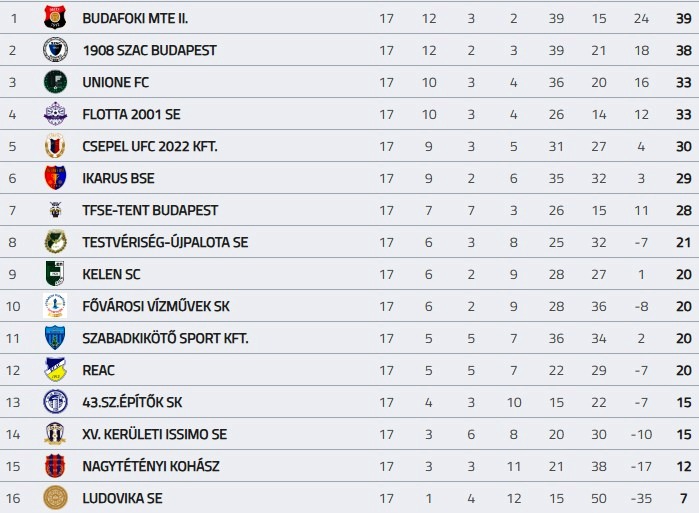
Task: Click the Csepel UFC 2022 Kft. crest
Action: tap(55, 146)
